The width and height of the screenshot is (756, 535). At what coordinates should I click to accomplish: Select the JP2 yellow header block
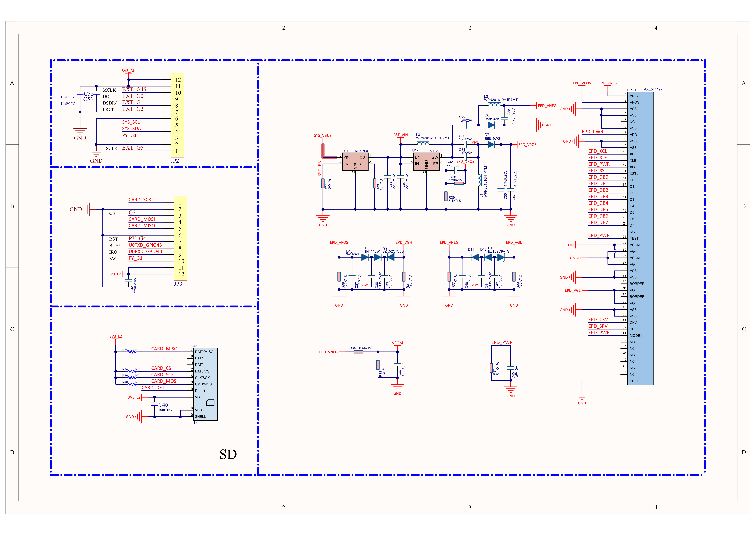177,115
